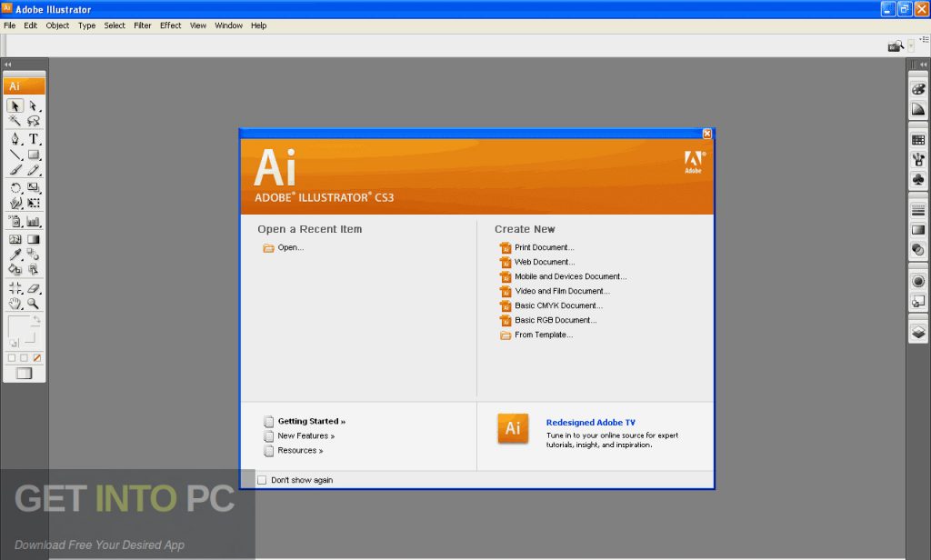Select the Direct Selection tool
This screenshot has height=560, width=931.
[34, 105]
